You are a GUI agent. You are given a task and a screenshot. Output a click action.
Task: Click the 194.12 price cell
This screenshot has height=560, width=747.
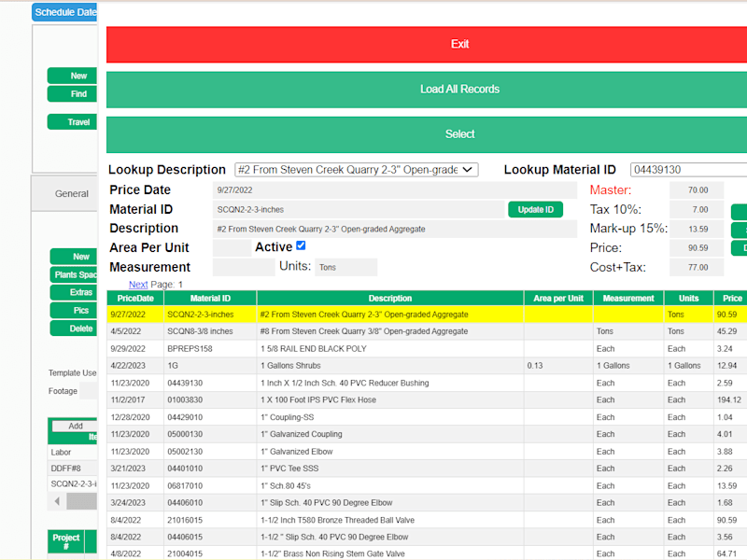(730, 400)
